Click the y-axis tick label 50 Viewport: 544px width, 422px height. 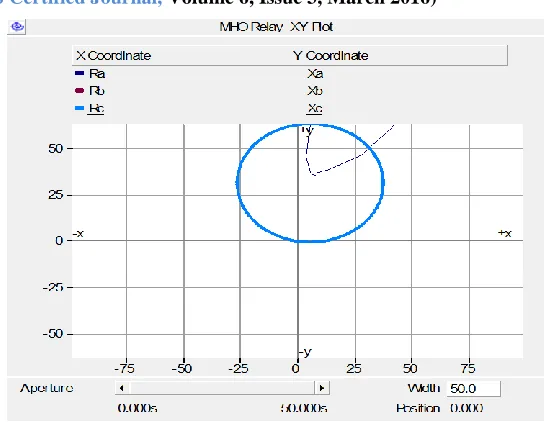tap(56, 149)
